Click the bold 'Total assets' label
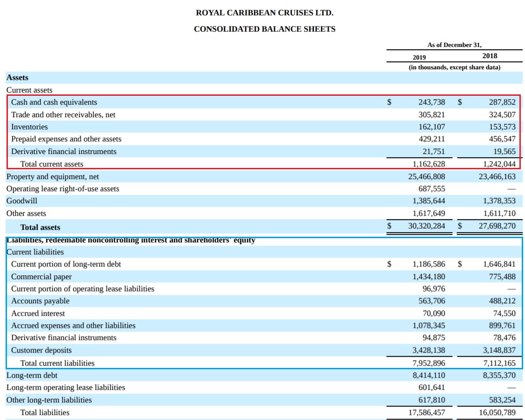Viewport: 525px width, 420px height. (x=40, y=227)
